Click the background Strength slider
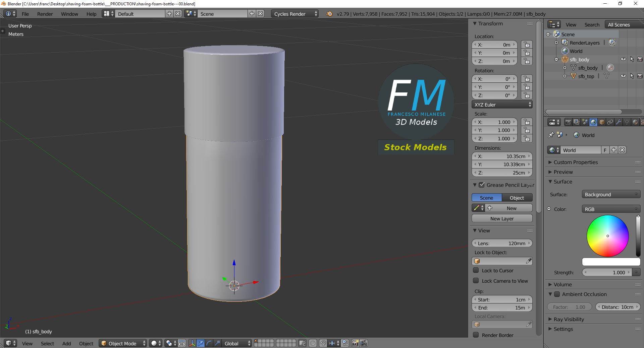644x348 pixels. click(607, 272)
